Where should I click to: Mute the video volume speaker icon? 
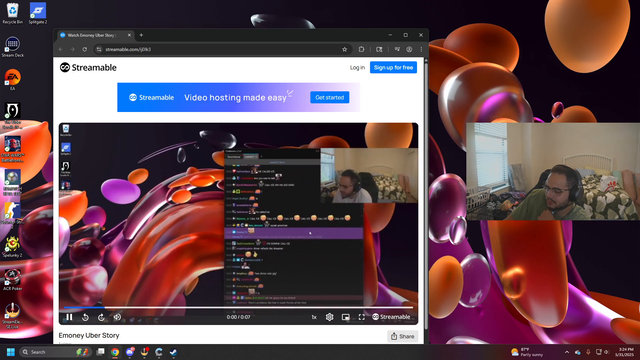pyautogui.click(x=117, y=317)
